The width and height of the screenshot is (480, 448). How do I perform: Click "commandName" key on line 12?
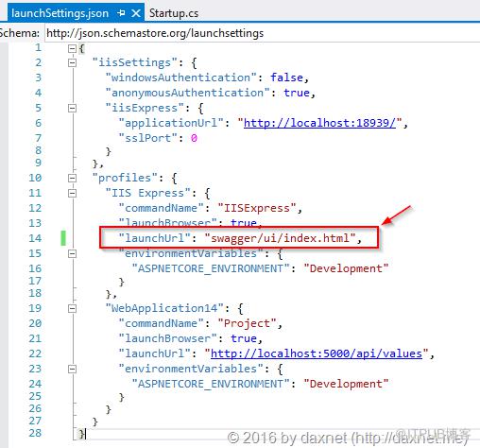point(161,208)
